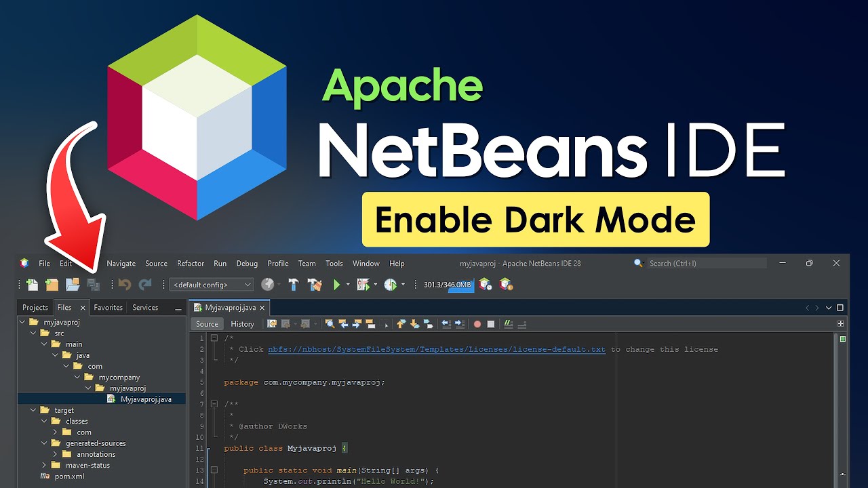This screenshot has height=488, width=868.
Task: Click the Undo arrow icon
Action: point(125,285)
